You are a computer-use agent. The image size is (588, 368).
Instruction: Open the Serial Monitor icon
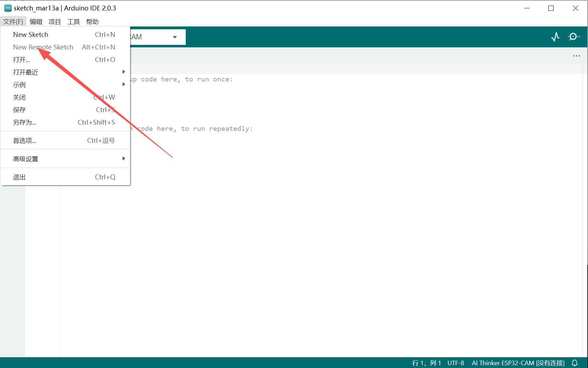(x=574, y=37)
